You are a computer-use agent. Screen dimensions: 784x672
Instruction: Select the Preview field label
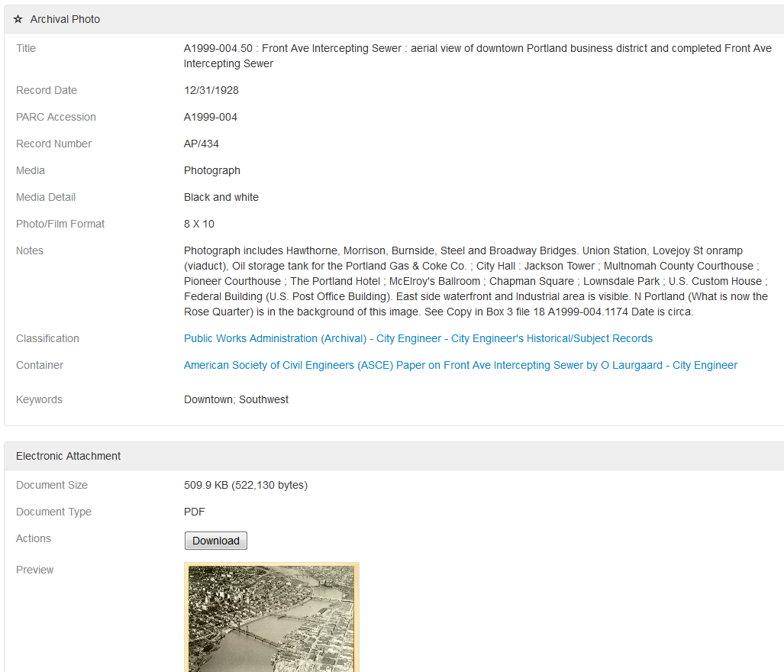(x=34, y=570)
